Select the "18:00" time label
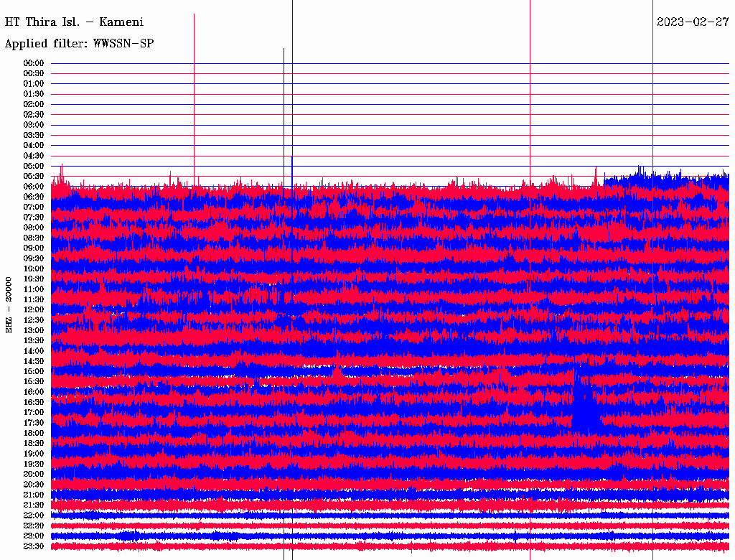This screenshot has width=735, height=560. [x=34, y=434]
